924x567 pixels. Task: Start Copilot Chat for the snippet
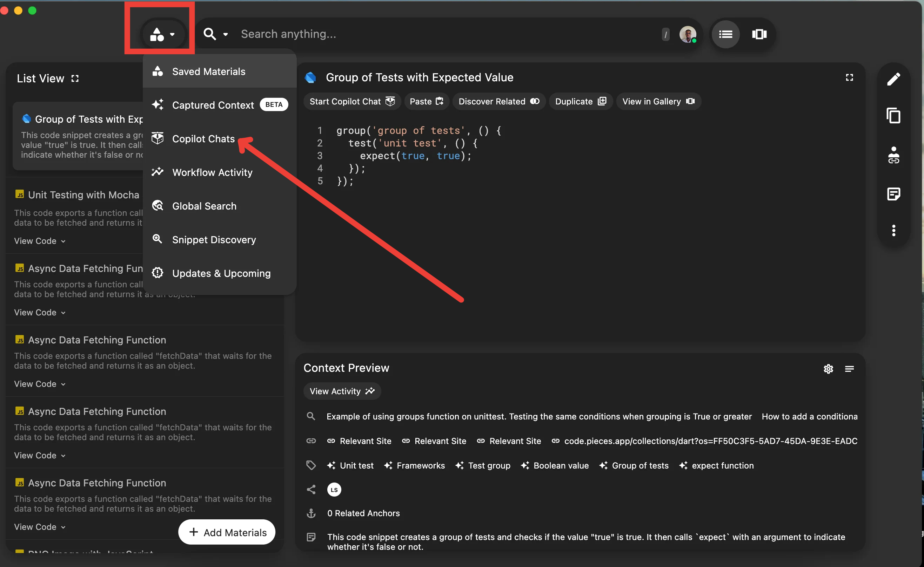[351, 101]
